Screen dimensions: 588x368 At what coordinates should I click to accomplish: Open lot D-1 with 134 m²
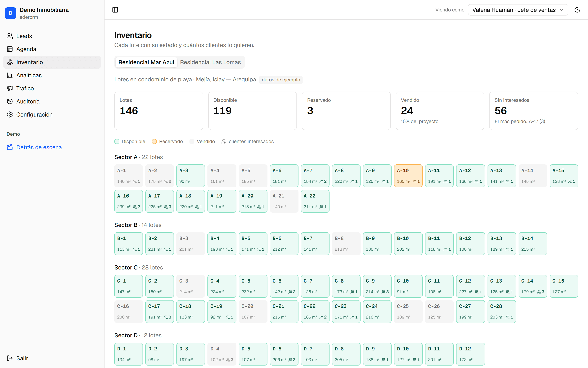[129, 354]
